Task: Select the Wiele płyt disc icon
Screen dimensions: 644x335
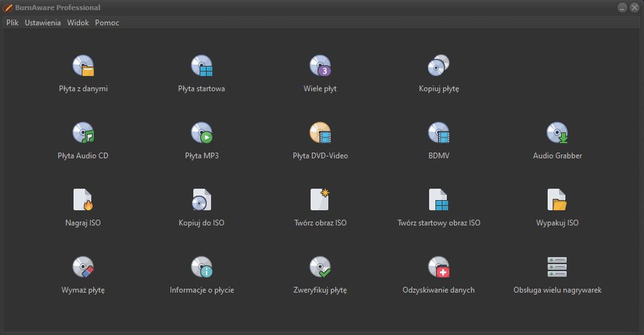Action: 320,66
